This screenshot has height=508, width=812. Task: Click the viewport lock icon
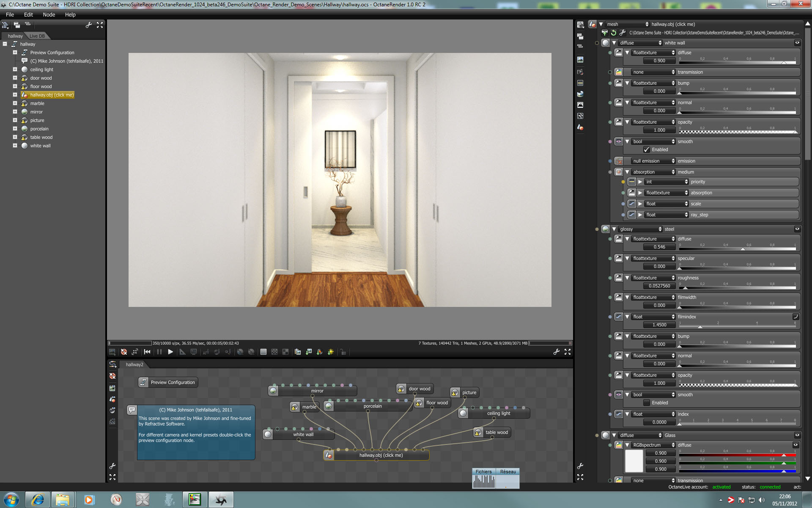[343, 352]
